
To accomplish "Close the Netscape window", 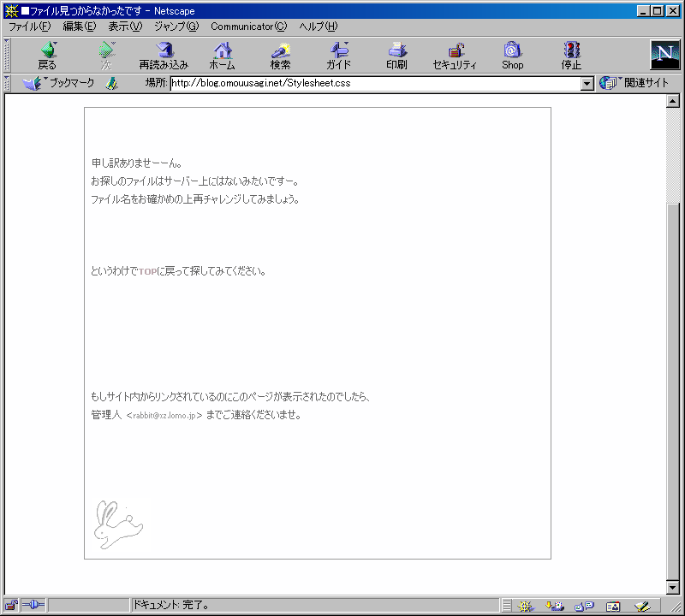I will [673, 11].
